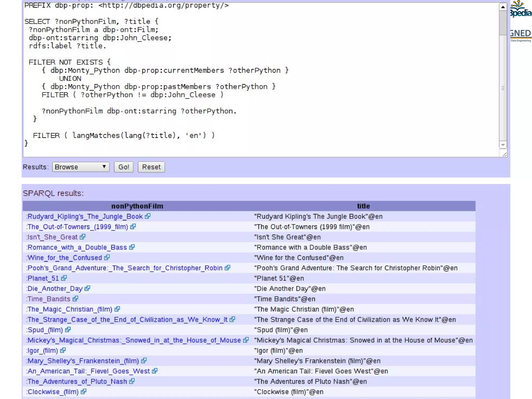This screenshot has width=532, height=399.
Task: Open the Results format Browse dropdown
Action: tap(81, 167)
